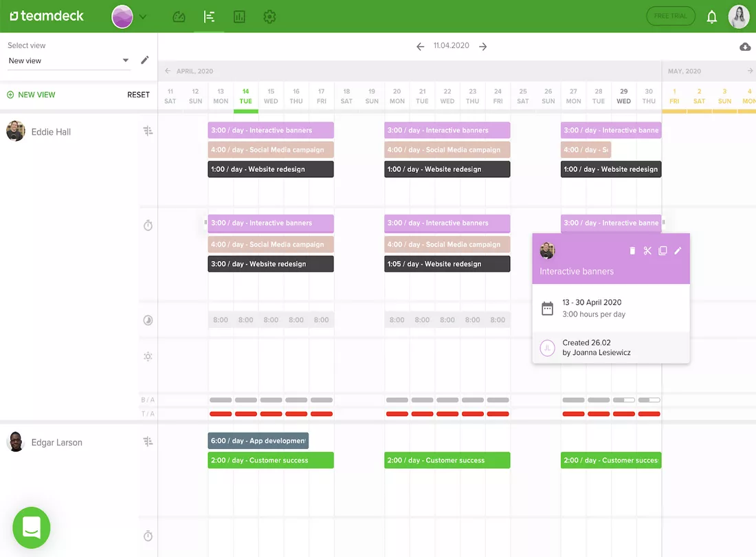Viewport: 756px width, 557px height.
Task: Delete booking via popup trash icon
Action: click(x=632, y=251)
